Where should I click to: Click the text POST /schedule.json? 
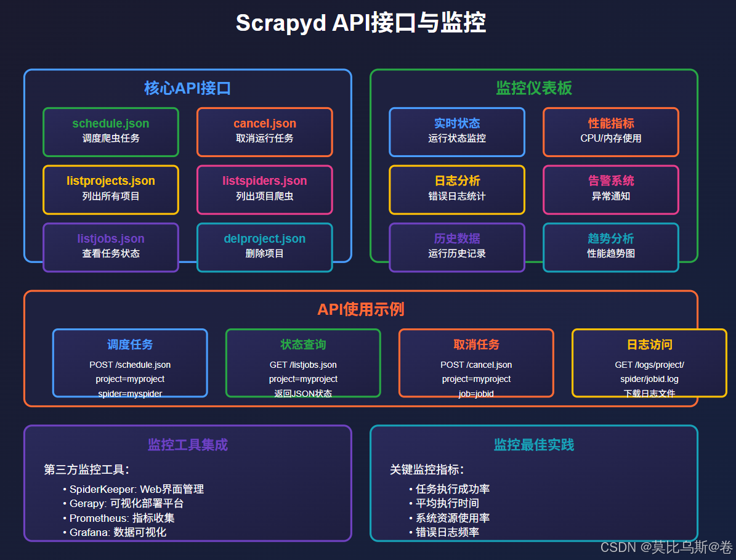tap(130, 365)
